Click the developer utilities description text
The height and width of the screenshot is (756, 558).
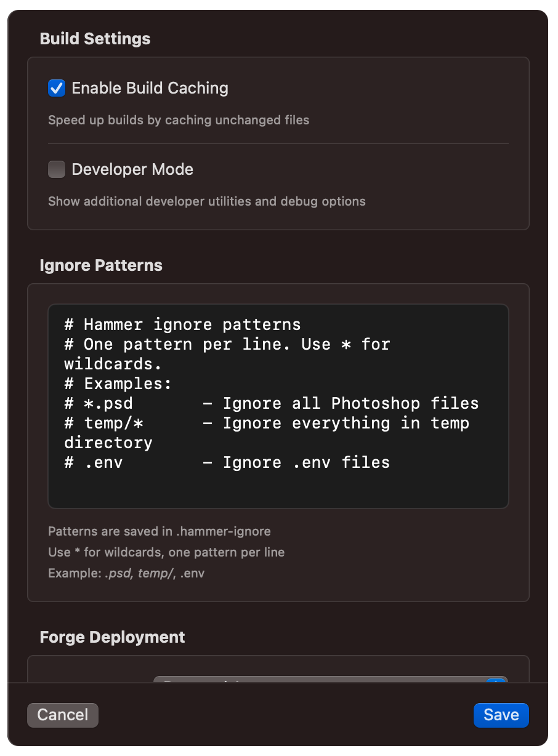pyautogui.click(x=207, y=201)
